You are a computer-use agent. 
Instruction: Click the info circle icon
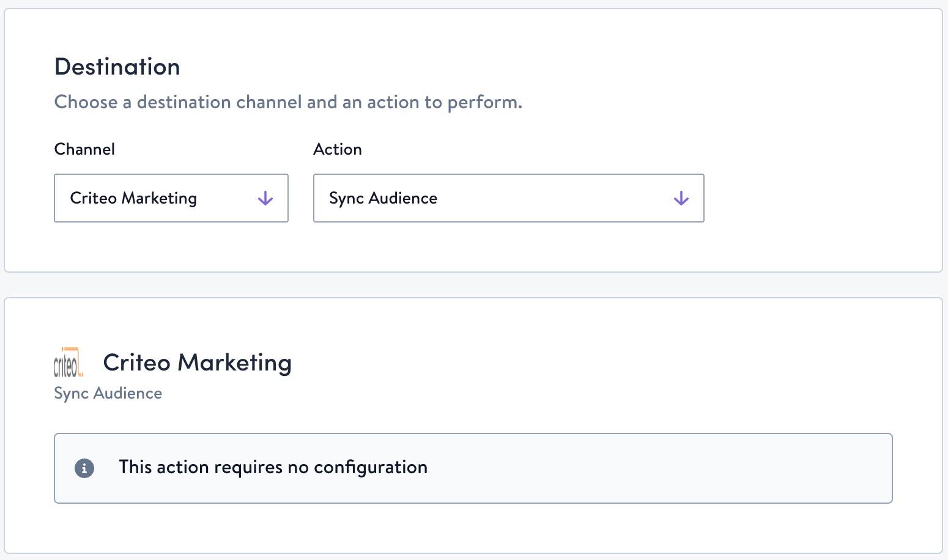(84, 468)
